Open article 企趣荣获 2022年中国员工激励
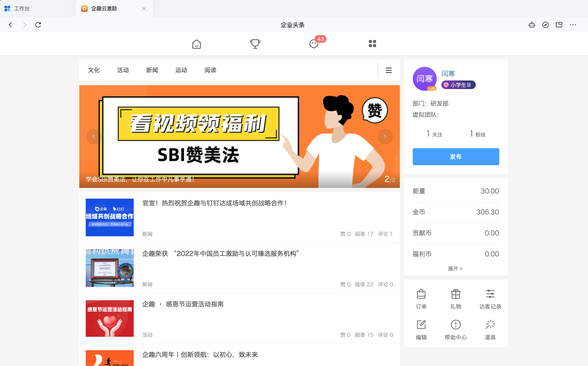Image resolution: width=588 pixels, height=366 pixels. (x=220, y=253)
